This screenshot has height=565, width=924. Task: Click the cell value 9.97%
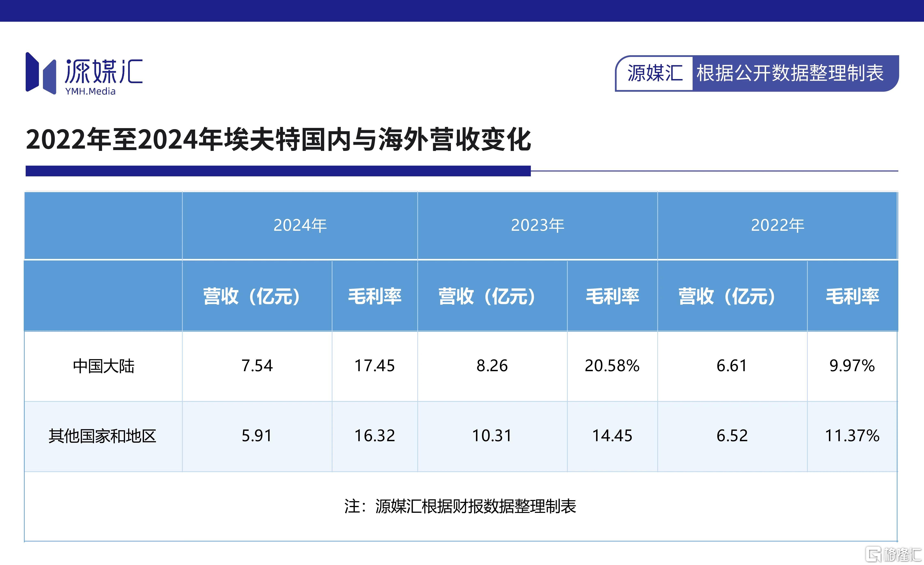tap(852, 365)
